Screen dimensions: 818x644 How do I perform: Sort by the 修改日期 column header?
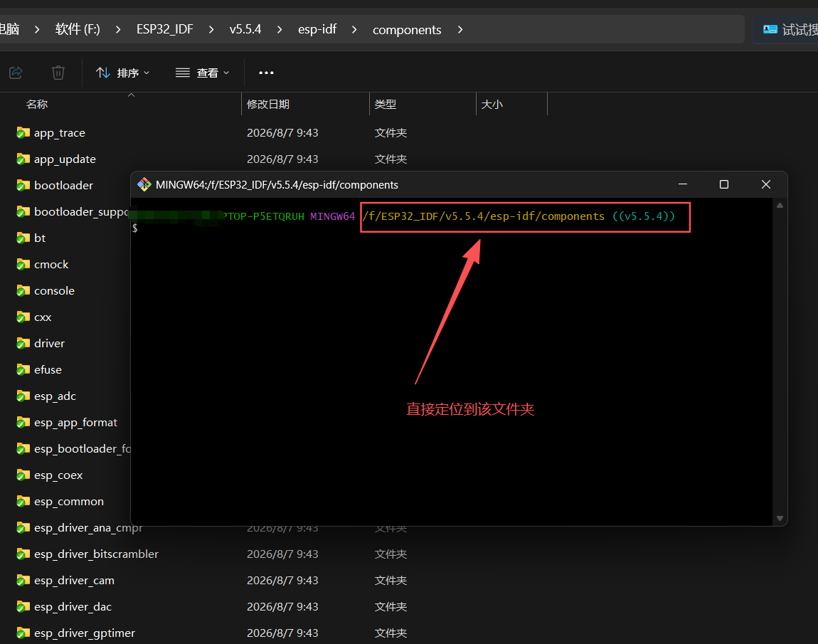[268, 105]
